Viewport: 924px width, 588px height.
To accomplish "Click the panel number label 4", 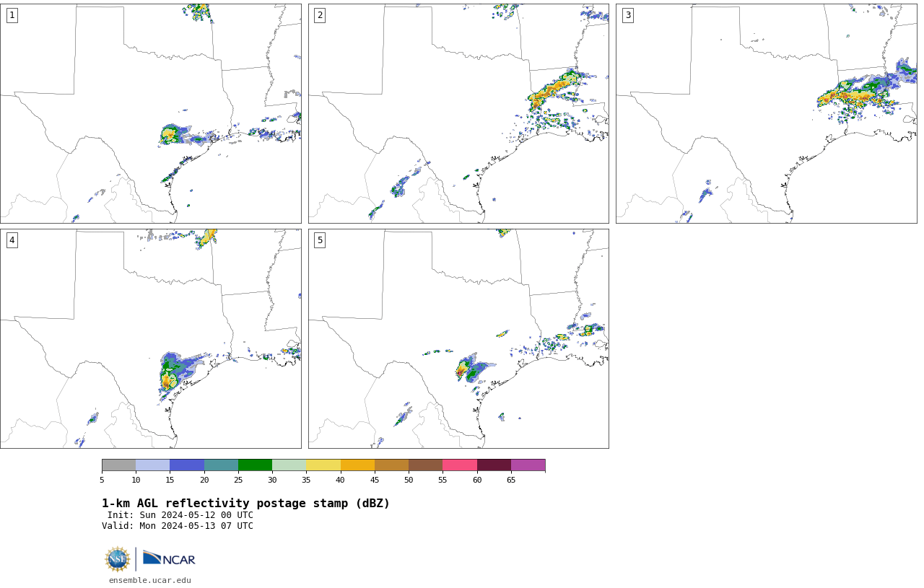I will (12, 240).
